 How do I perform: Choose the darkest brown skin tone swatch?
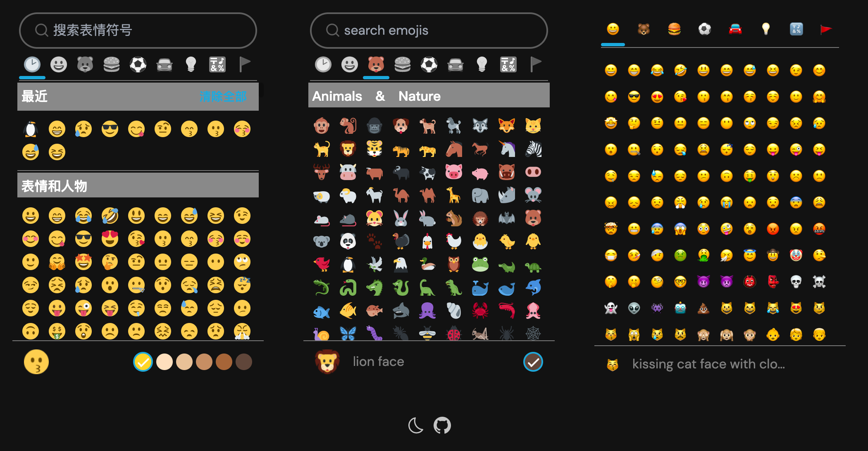[244, 362]
